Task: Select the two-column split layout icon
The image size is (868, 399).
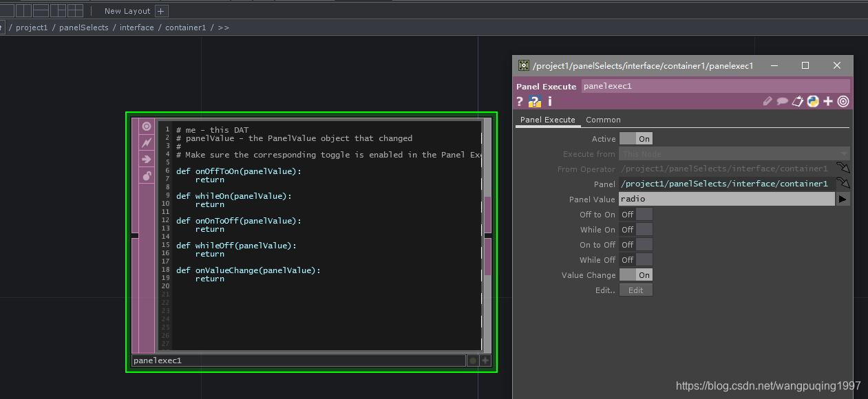Action: click(x=23, y=10)
